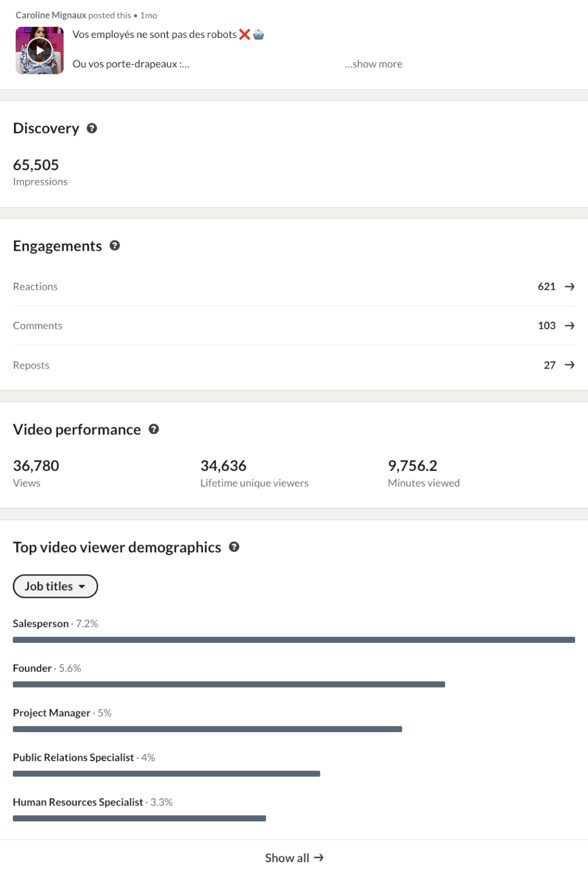This screenshot has height=875, width=588.
Task: Click the 'Impressions' label
Action: click(x=40, y=182)
